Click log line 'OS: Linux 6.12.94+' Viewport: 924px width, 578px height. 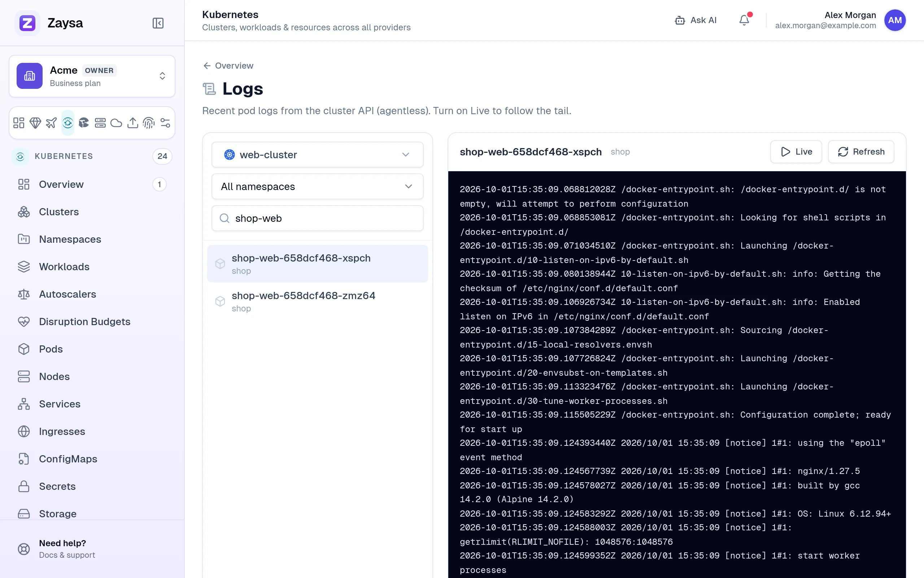675,513
